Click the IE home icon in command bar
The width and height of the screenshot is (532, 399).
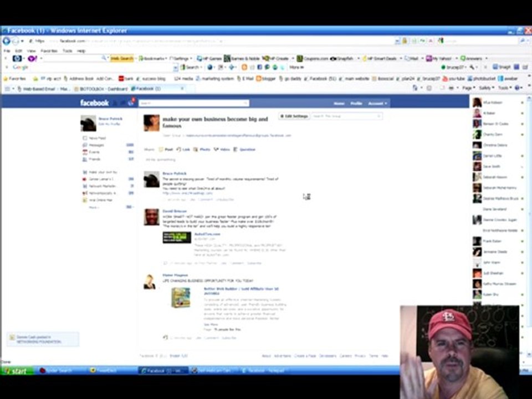point(415,88)
